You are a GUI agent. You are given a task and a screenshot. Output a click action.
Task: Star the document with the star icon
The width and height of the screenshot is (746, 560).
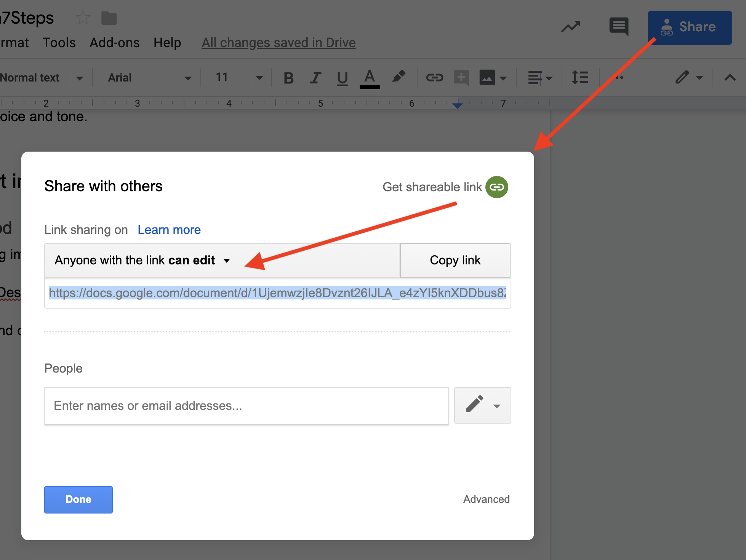(x=83, y=18)
